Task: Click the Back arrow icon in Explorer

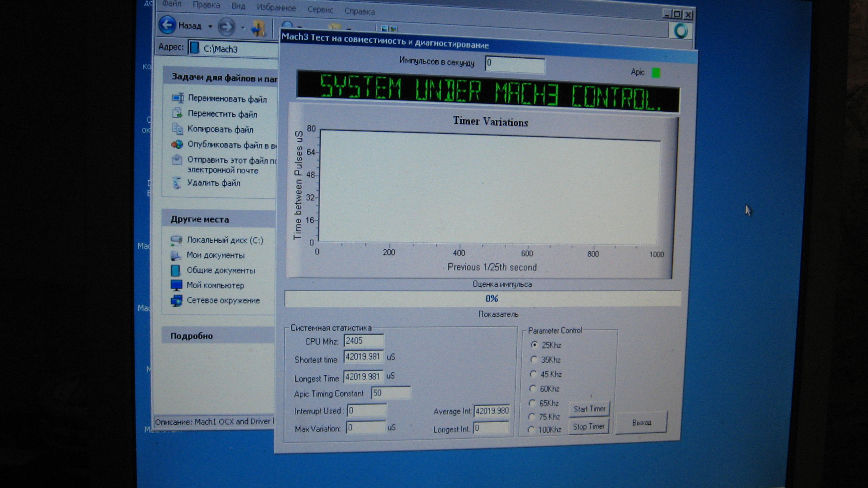Action: (167, 25)
